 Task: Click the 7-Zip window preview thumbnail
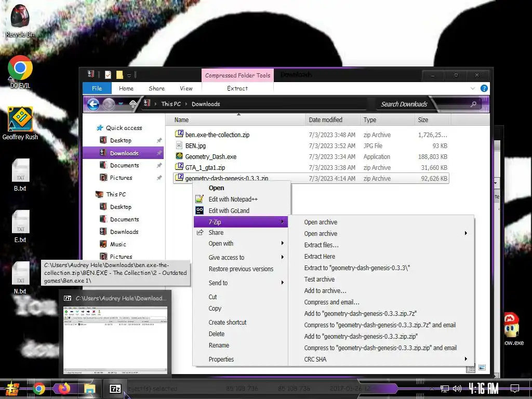(115, 339)
